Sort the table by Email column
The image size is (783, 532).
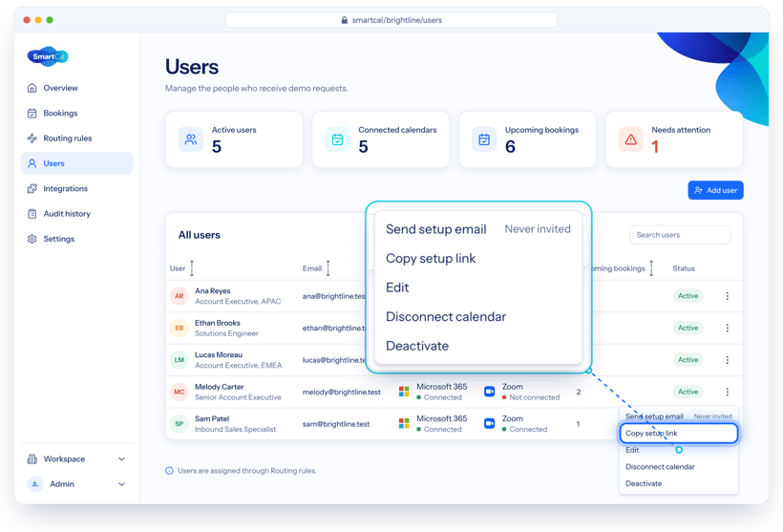tap(328, 268)
